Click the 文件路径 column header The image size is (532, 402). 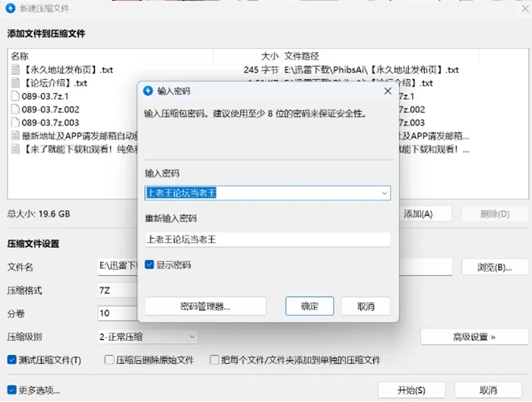[x=380, y=56]
